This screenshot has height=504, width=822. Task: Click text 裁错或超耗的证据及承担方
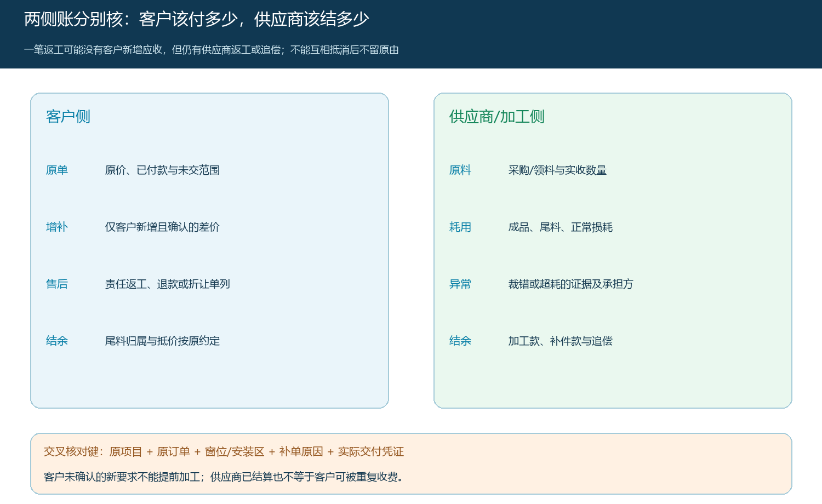pyautogui.click(x=571, y=284)
